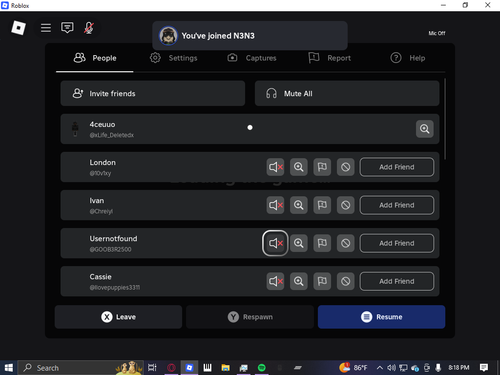Open the Report tab
Image resolution: width=500 pixels, height=375 pixels.
(x=330, y=58)
